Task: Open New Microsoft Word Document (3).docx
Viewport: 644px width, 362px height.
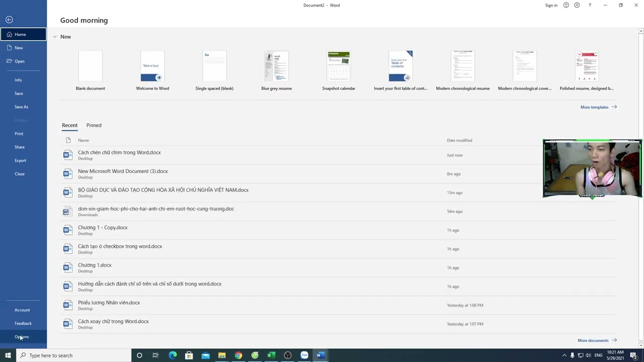Action: (x=339, y=174)
